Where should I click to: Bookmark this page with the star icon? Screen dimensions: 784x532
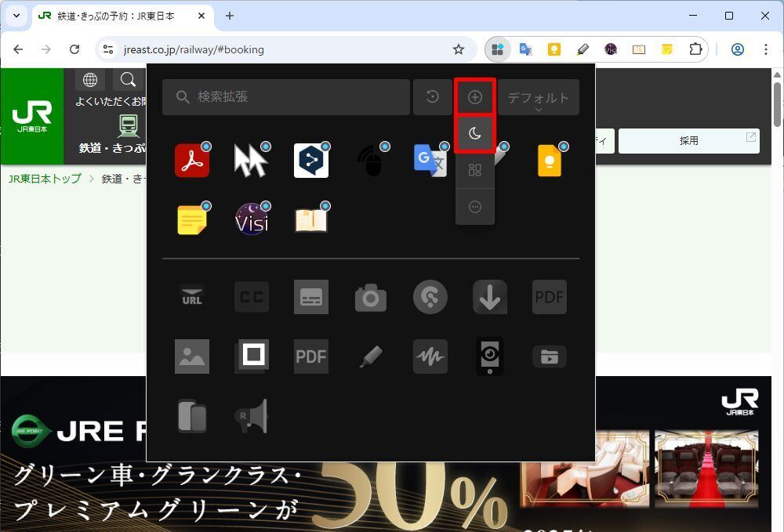pyautogui.click(x=459, y=49)
